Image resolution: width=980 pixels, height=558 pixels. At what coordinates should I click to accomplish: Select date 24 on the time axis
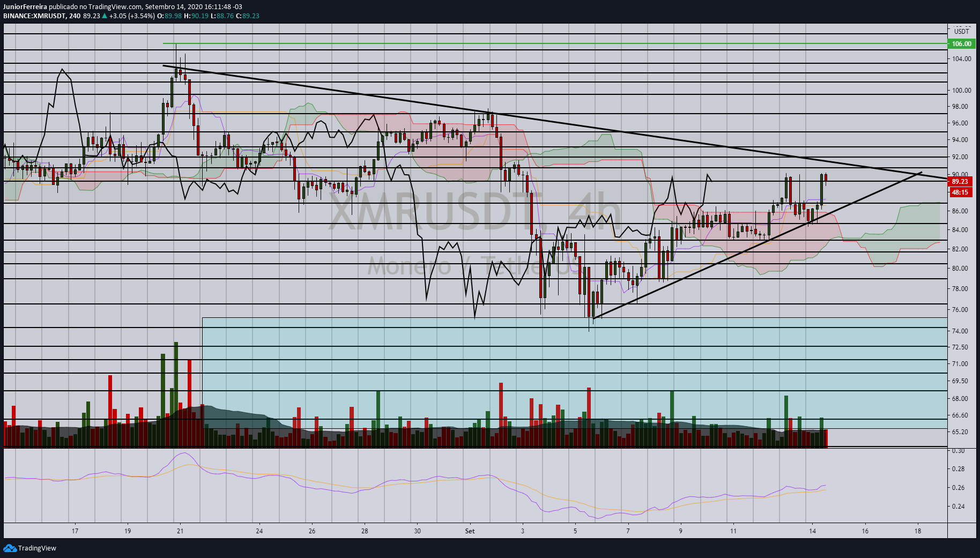[x=259, y=531]
